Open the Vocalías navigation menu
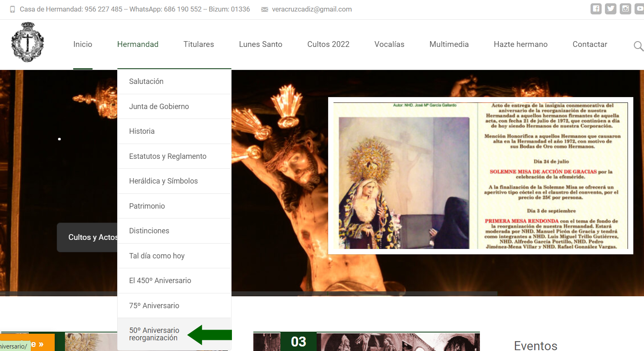Screen dimensions: 644x351 [x=389, y=44]
